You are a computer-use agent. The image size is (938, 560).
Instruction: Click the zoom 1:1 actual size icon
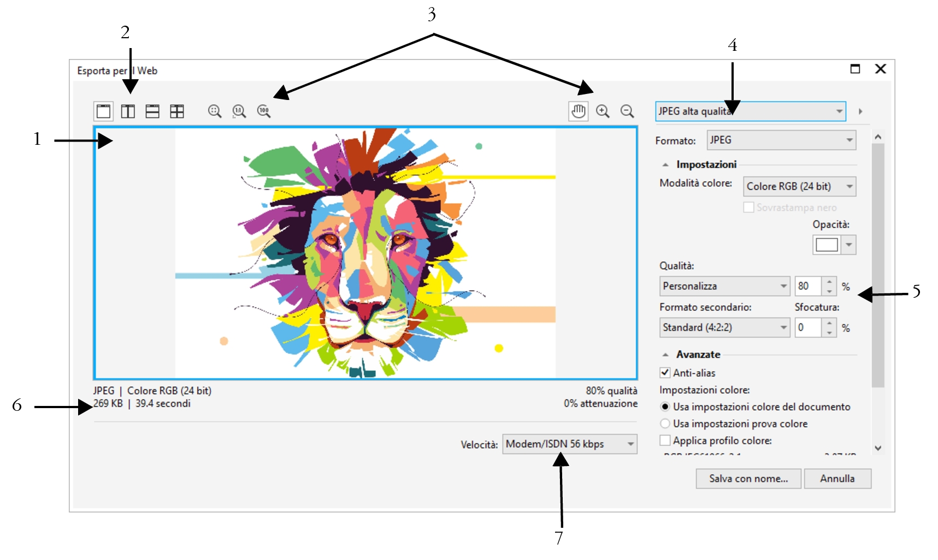(239, 111)
